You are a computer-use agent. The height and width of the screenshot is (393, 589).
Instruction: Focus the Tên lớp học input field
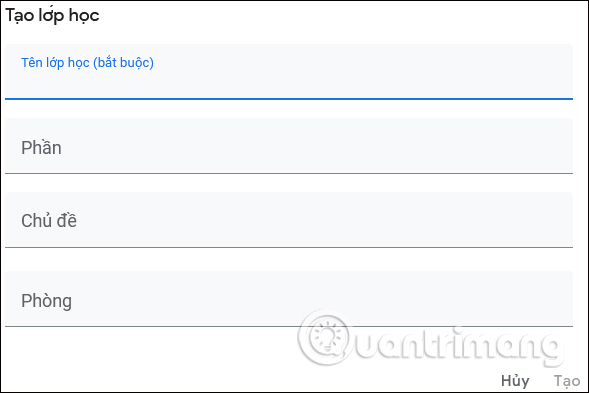point(289,72)
